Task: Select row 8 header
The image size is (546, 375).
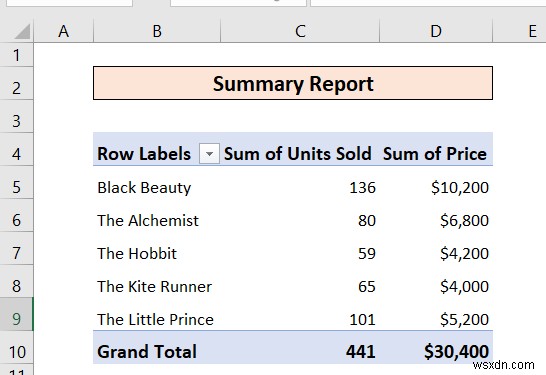Action: [16, 281]
